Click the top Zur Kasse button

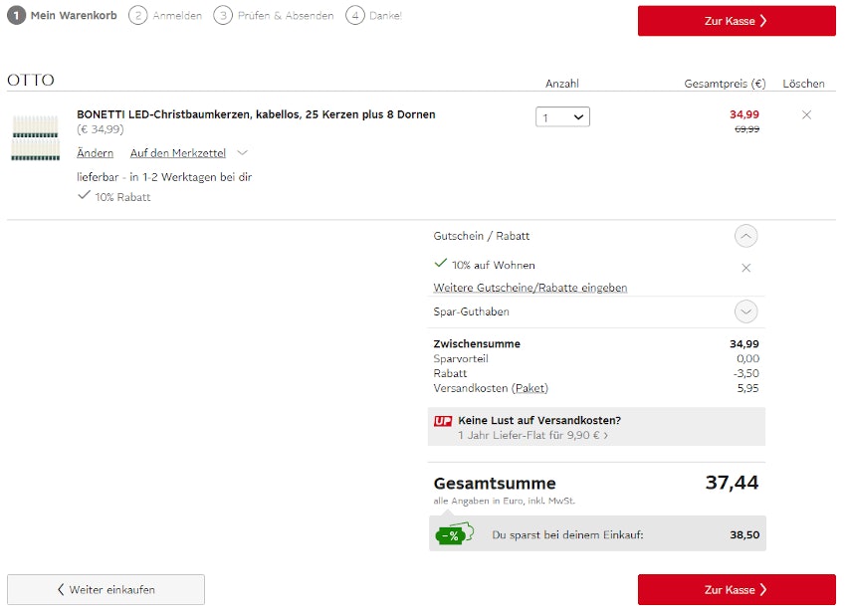(736, 21)
